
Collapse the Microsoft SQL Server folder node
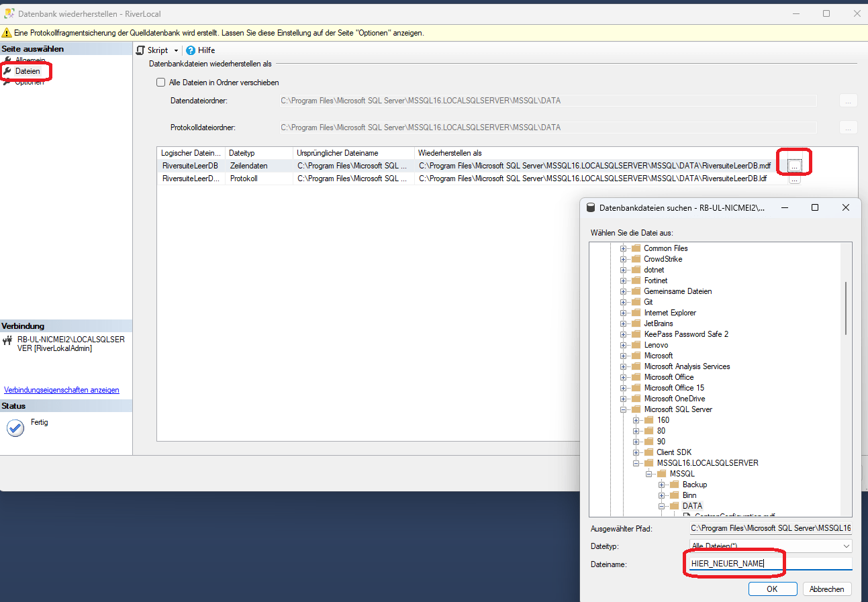[x=624, y=409]
